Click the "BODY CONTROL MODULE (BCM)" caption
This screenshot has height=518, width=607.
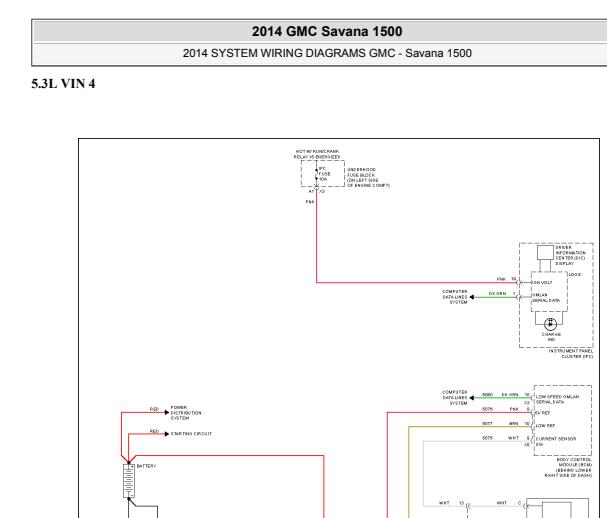(568, 467)
